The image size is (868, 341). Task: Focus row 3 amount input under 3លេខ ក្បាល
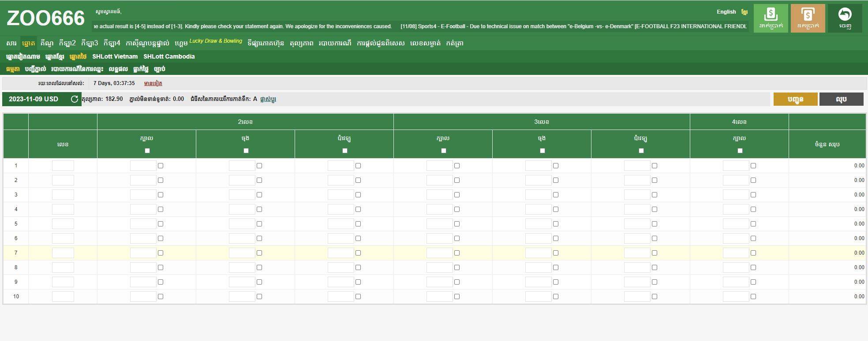point(440,195)
